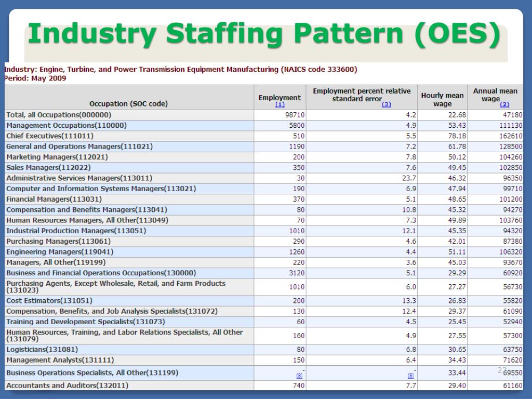Click total employment value 98710
532x399 pixels.
pyautogui.click(x=295, y=115)
